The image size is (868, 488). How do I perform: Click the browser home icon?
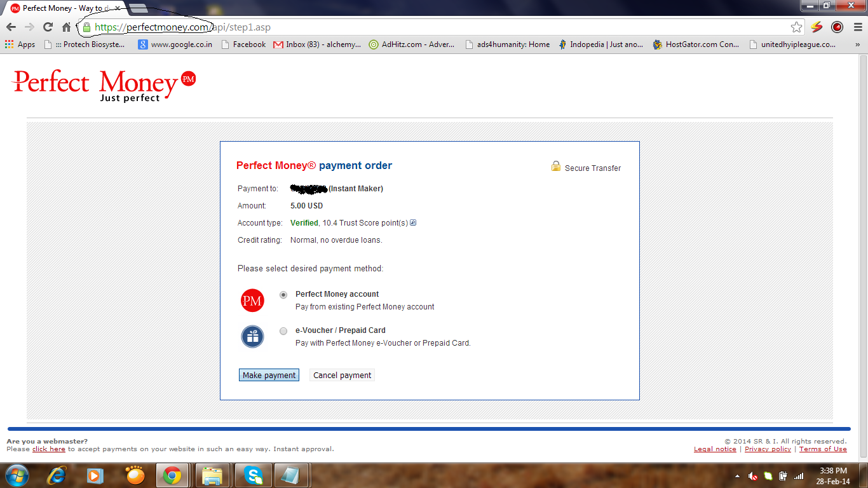[67, 27]
